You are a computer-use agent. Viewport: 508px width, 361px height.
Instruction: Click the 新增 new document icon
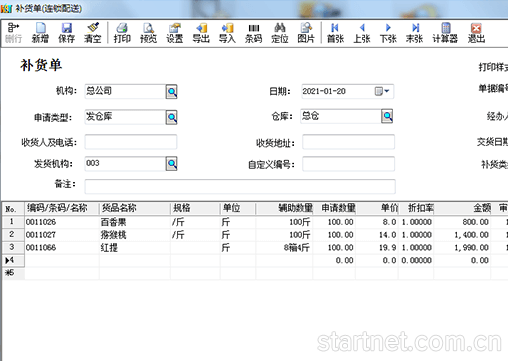pos(40,33)
